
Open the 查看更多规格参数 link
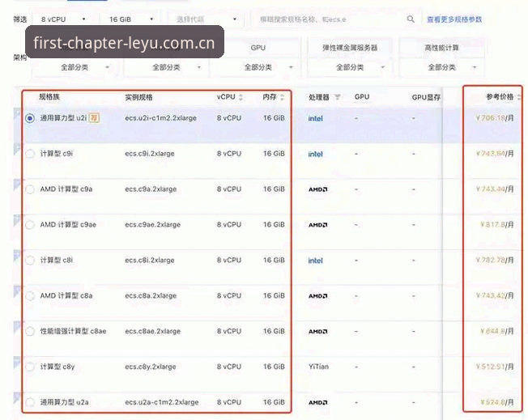point(454,19)
